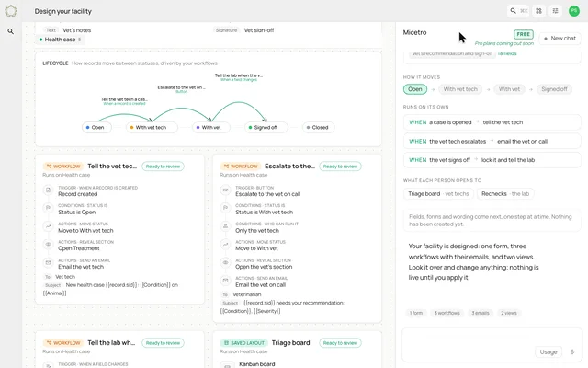Click Ready to review on Tell the vet tech workflow
Screen dimensions: 588x368
pos(163,167)
